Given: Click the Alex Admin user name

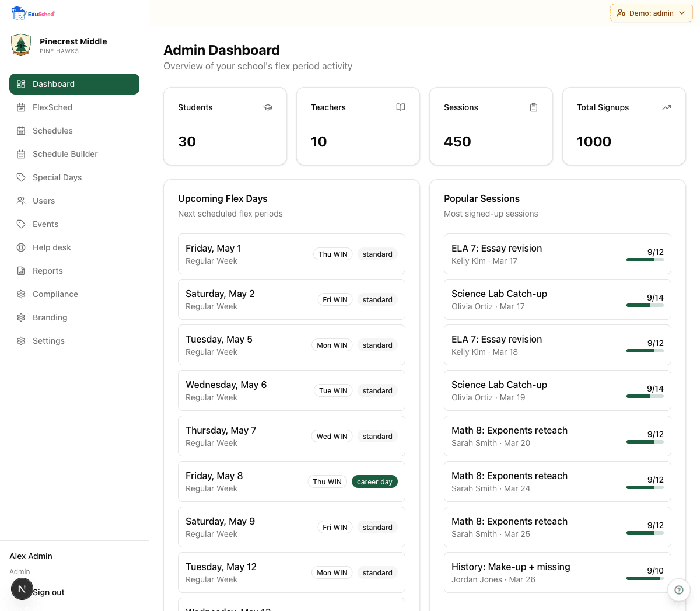Looking at the screenshot, I should coord(31,556).
